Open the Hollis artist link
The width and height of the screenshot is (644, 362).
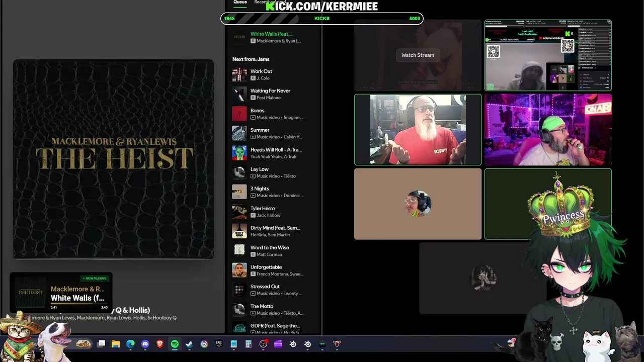point(139,318)
